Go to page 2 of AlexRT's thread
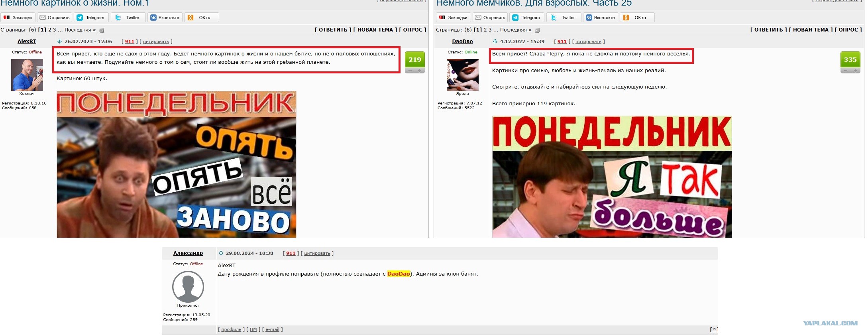The image size is (868, 335). click(x=49, y=30)
